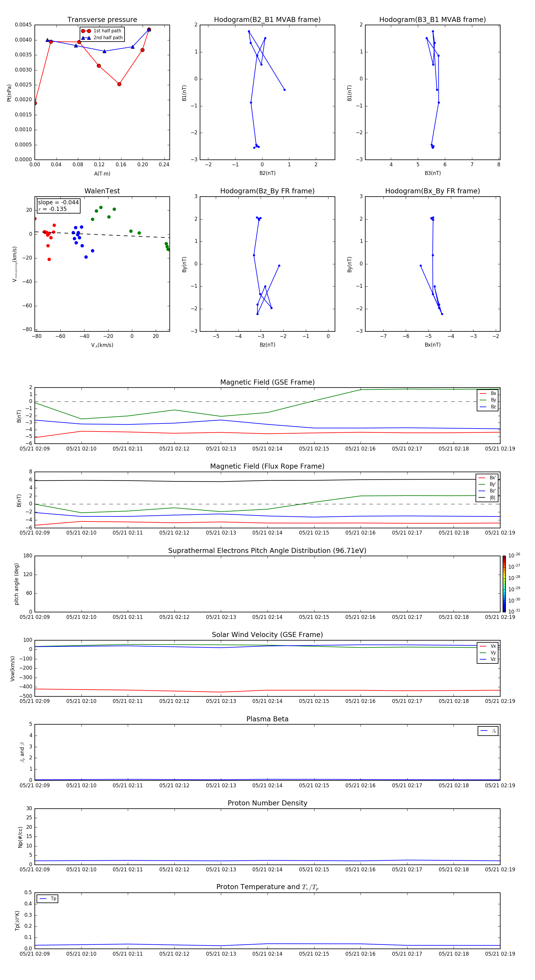Click the 'Bz(nT)' axis label
This screenshot has height=980, width=535.
267,345
